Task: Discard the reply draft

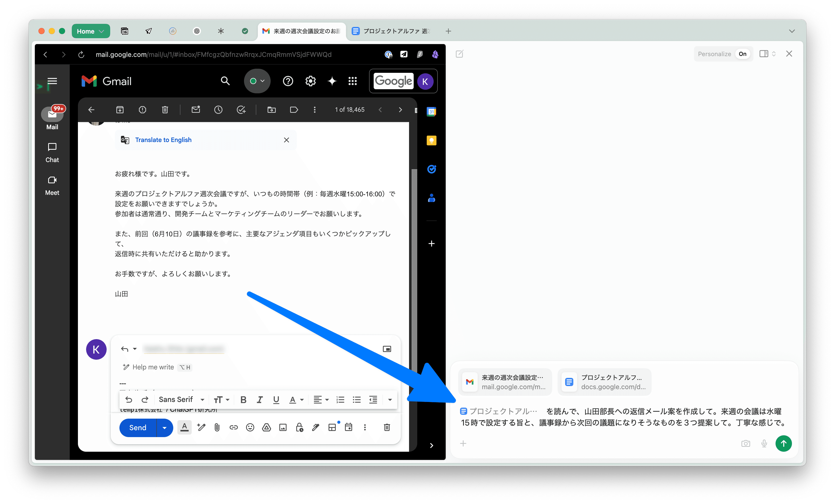Action: click(x=387, y=427)
